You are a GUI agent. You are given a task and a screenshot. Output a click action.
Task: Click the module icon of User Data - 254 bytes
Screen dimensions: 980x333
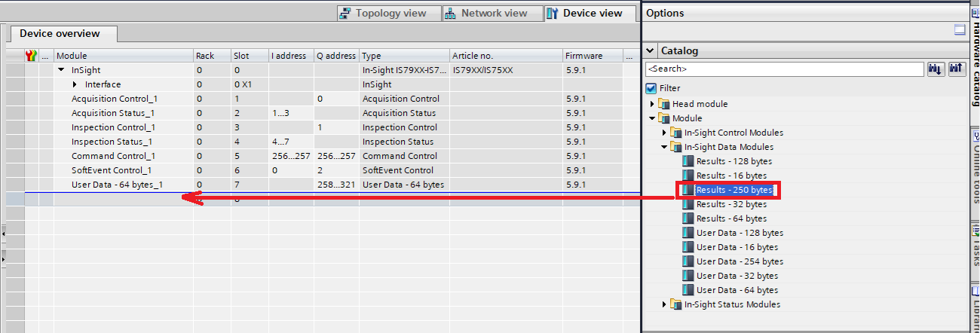pos(687,261)
